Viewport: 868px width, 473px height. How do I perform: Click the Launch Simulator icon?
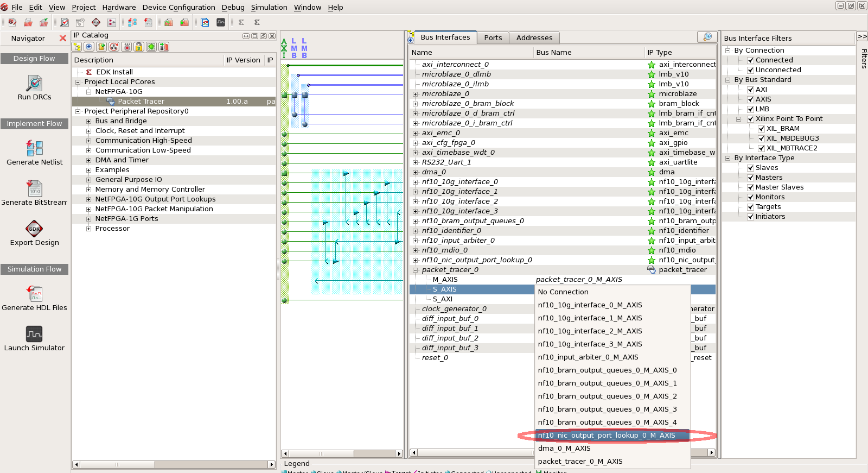click(34, 334)
